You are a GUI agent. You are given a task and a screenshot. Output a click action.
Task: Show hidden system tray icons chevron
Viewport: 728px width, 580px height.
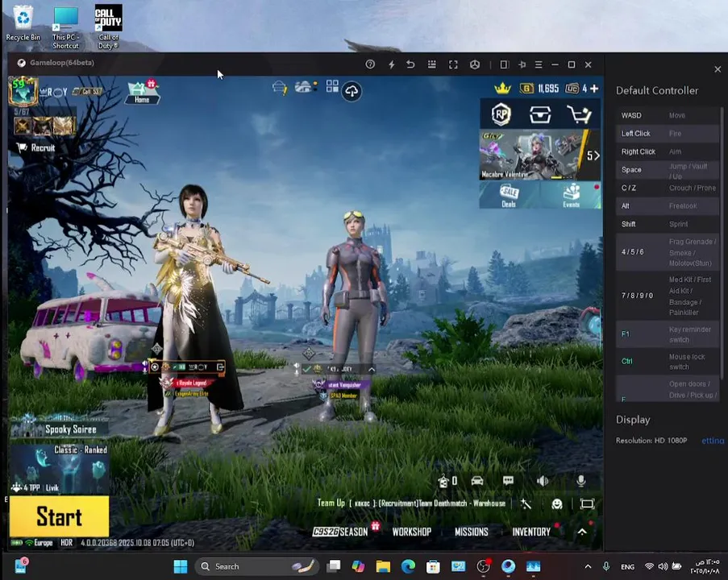click(x=588, y=566)
